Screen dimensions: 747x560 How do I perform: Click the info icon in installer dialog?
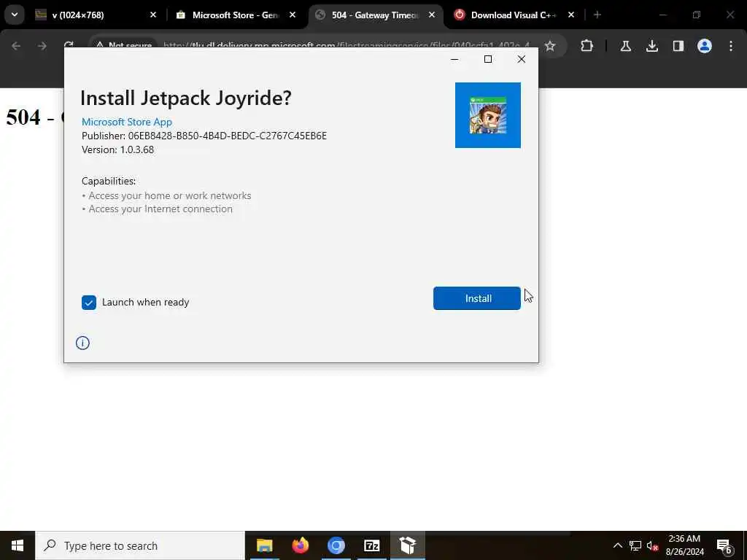click(82, 343)
